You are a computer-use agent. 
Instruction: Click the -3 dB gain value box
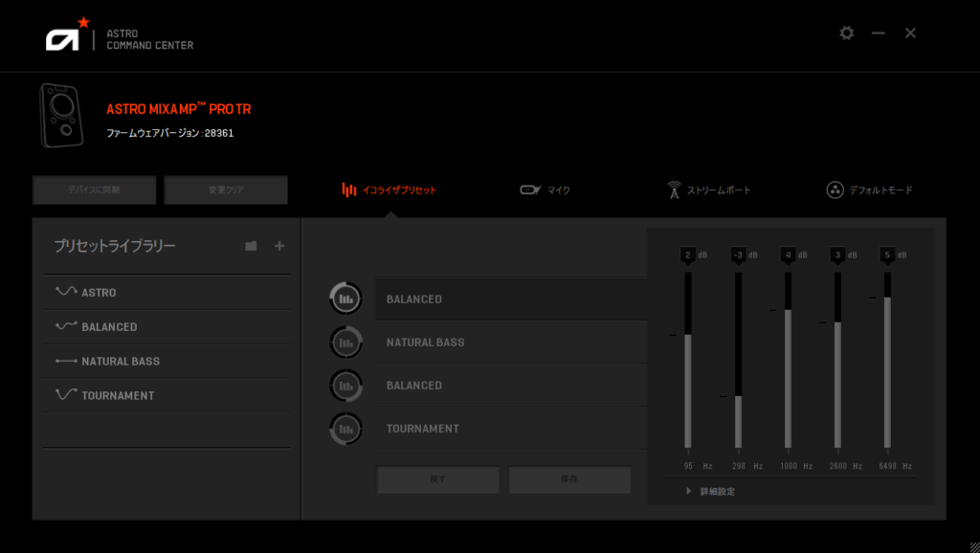(x=738, y=254)
